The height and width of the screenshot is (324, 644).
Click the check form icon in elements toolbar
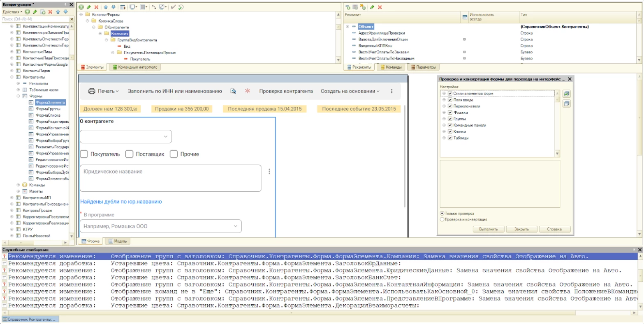173,7
